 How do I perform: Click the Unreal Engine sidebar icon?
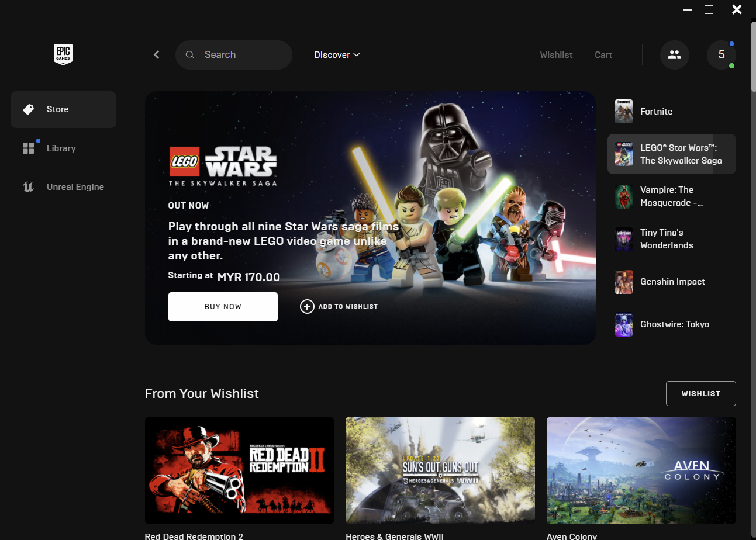[28, 187]
